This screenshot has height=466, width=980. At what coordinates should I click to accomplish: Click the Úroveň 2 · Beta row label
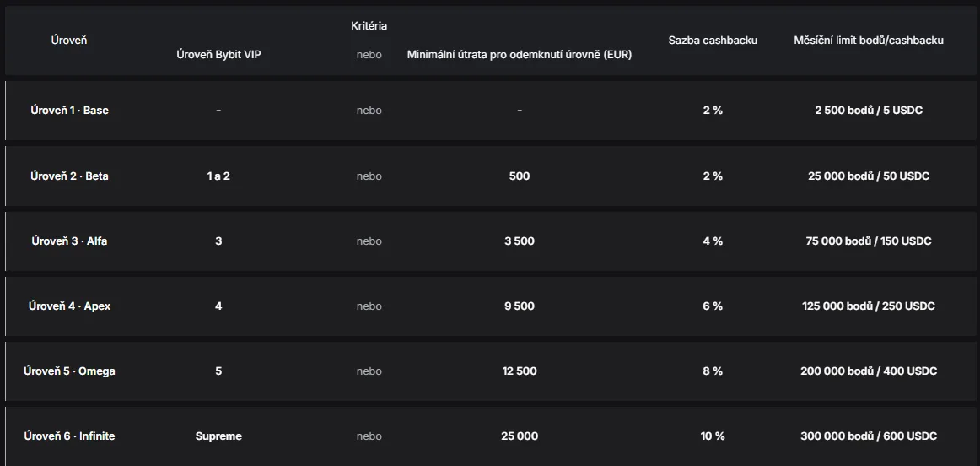point(69,176)
